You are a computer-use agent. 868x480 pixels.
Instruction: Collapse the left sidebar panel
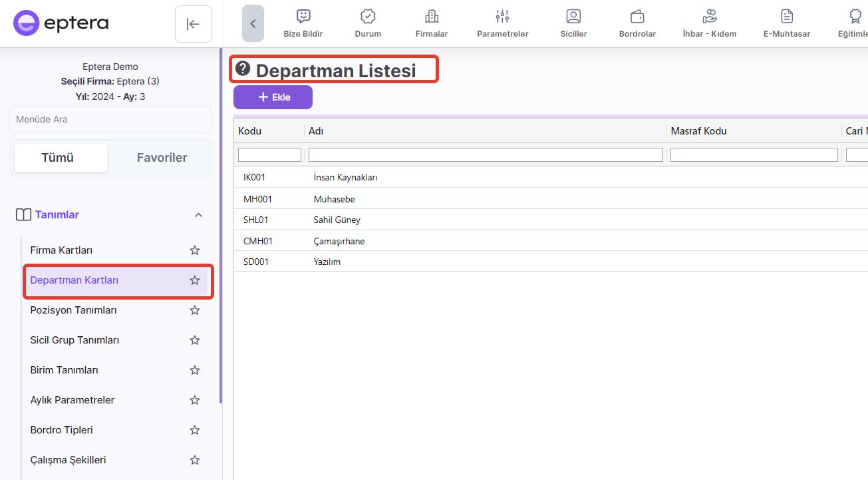[193, 24]
